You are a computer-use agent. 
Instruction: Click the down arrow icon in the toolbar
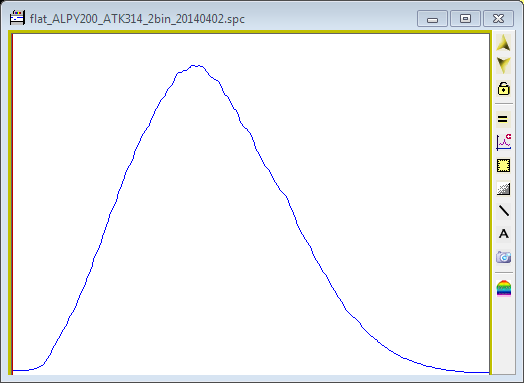point(504,65)
